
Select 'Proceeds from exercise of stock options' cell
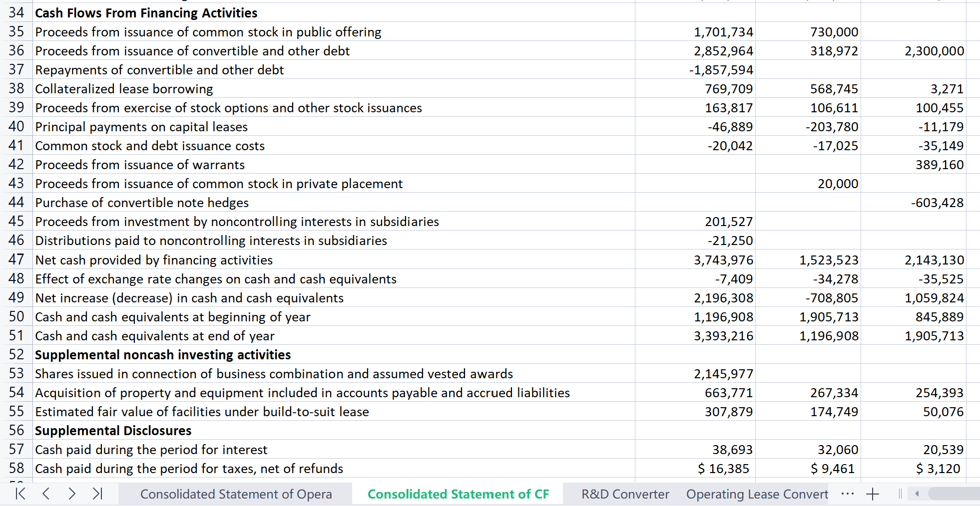[334, 107]
